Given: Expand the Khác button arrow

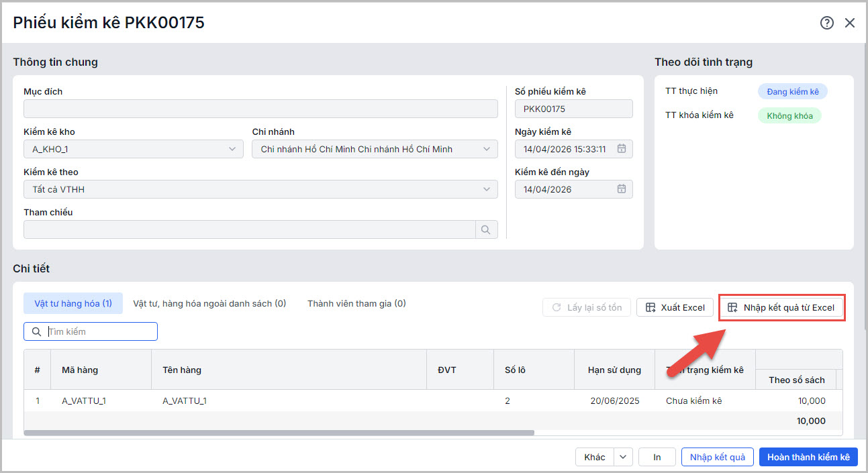Looking at the screenshot, I should tap(624, 457).
